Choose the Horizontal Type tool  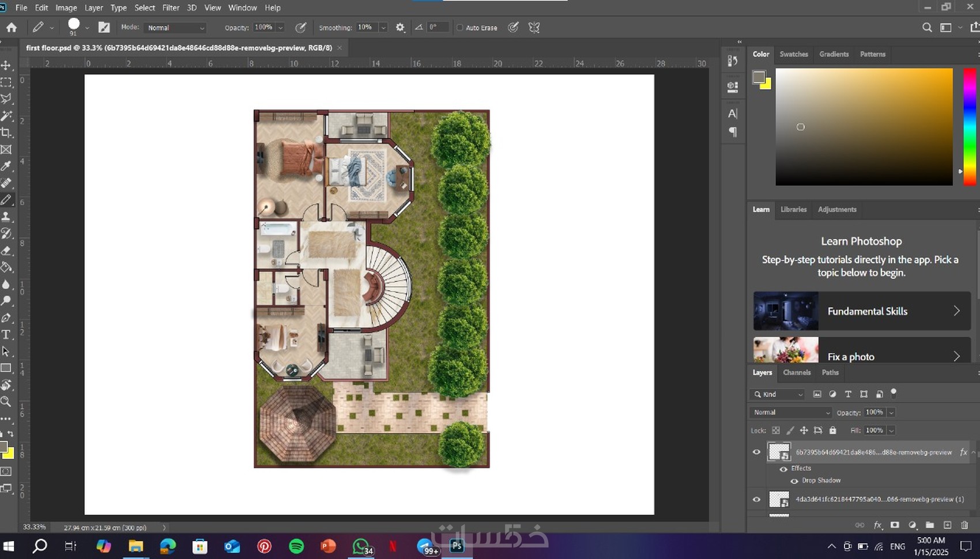point(6,335)
